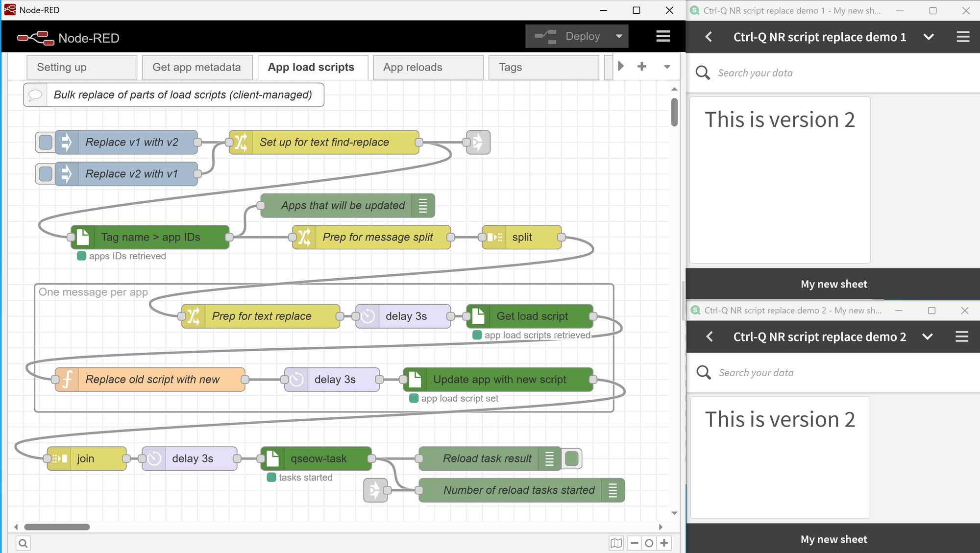Switch to App reloads tab

[x=413, y=67]
